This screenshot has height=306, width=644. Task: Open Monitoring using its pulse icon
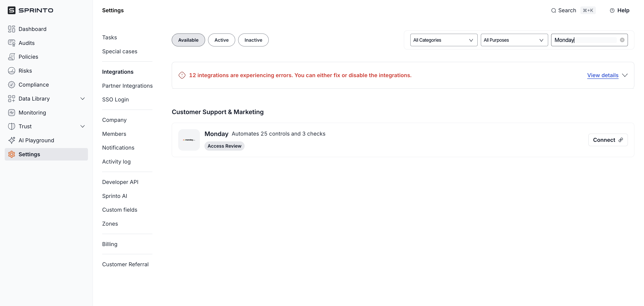[x=12, y=113]
